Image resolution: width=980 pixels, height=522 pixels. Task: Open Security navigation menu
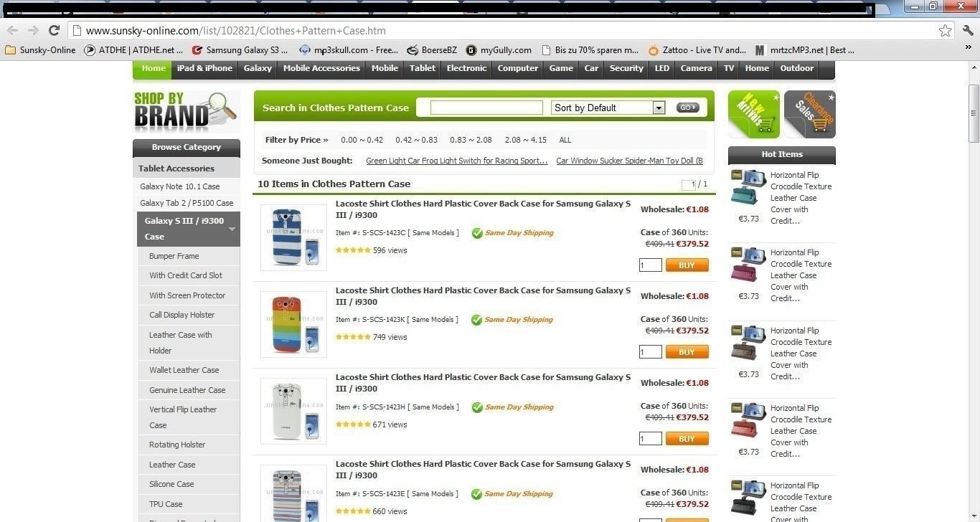626,68
